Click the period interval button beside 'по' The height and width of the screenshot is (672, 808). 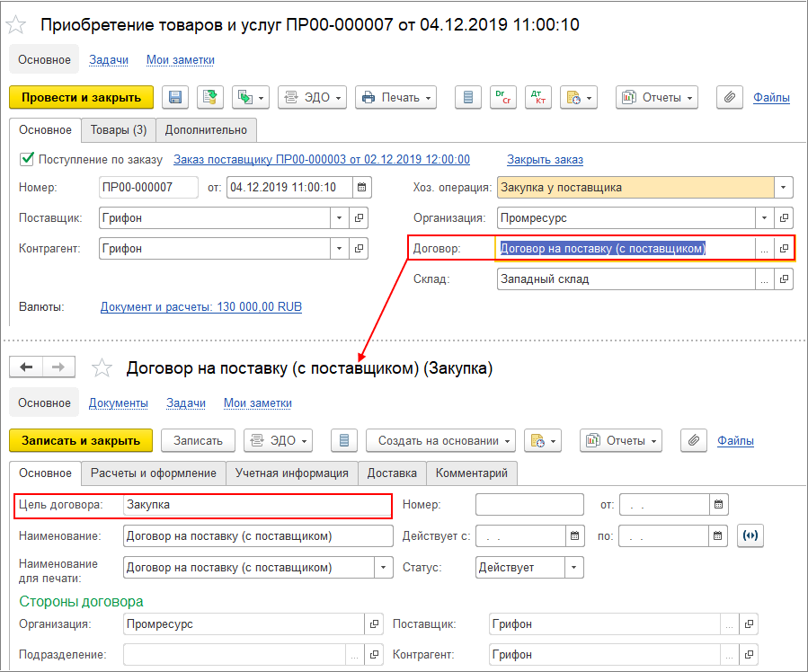click(750, 535)
